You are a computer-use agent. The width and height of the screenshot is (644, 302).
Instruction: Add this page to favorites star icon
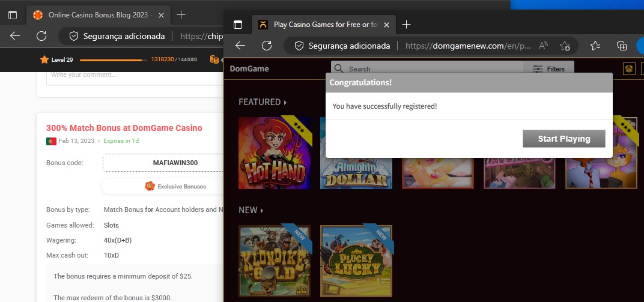565,46
